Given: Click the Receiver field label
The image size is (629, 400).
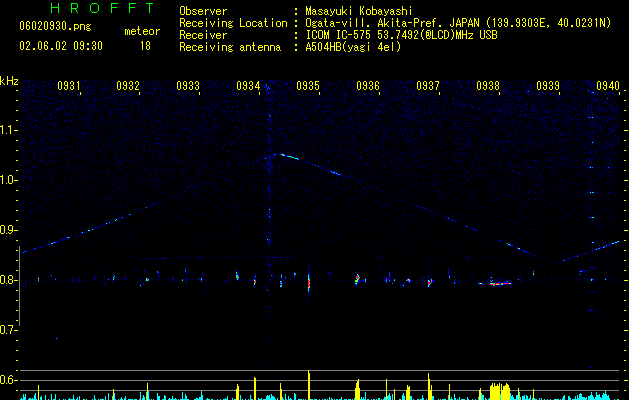Looking at the screenshot, I should 203,35.
